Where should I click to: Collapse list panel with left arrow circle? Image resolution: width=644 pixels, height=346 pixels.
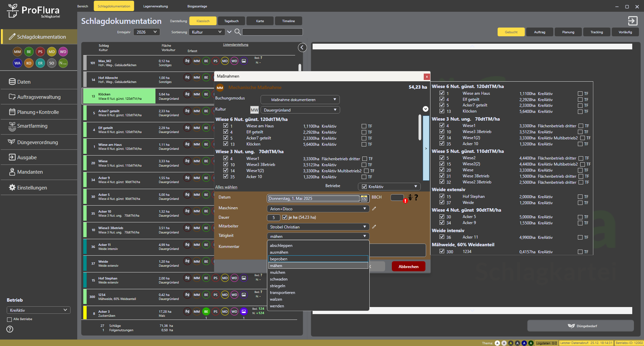pos(302,48)
